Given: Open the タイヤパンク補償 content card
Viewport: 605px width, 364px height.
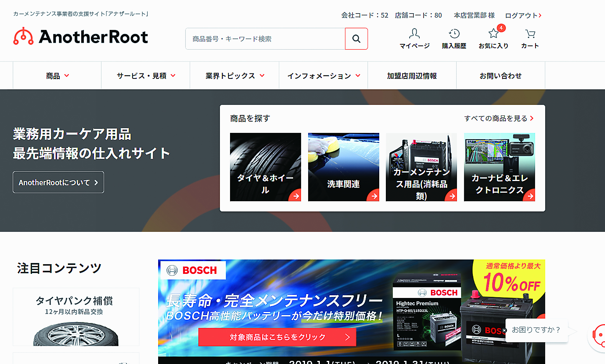Looking at the screenshot, I should click(76, 317).
